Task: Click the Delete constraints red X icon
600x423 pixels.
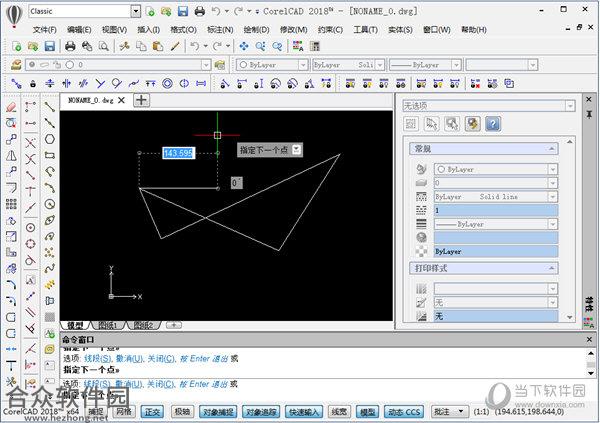Action: (x=475, y=83)
